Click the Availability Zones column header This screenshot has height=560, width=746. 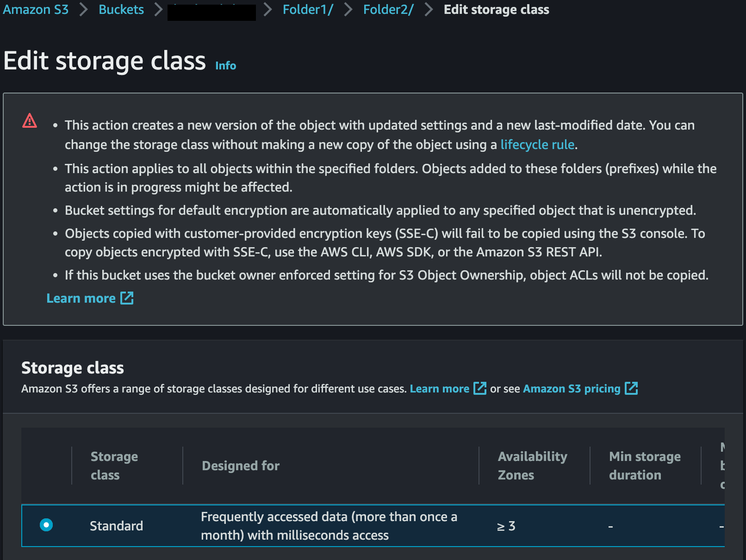[x=532, y=466]
